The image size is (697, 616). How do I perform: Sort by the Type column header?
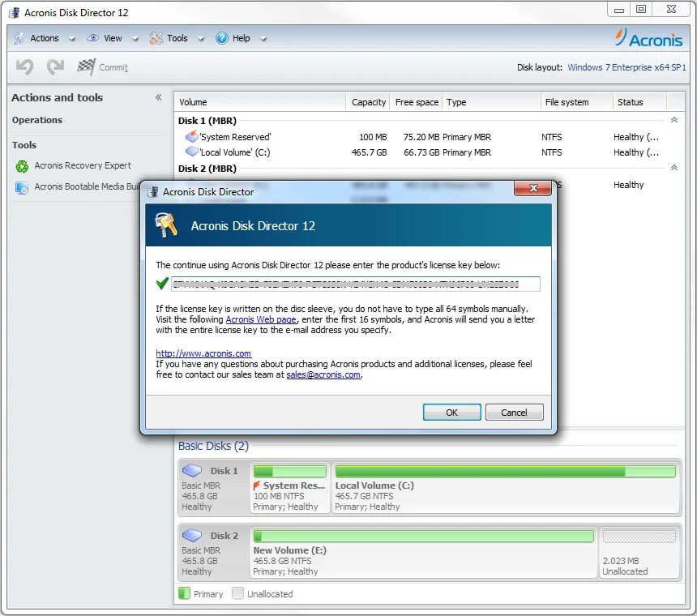(492, 102)
